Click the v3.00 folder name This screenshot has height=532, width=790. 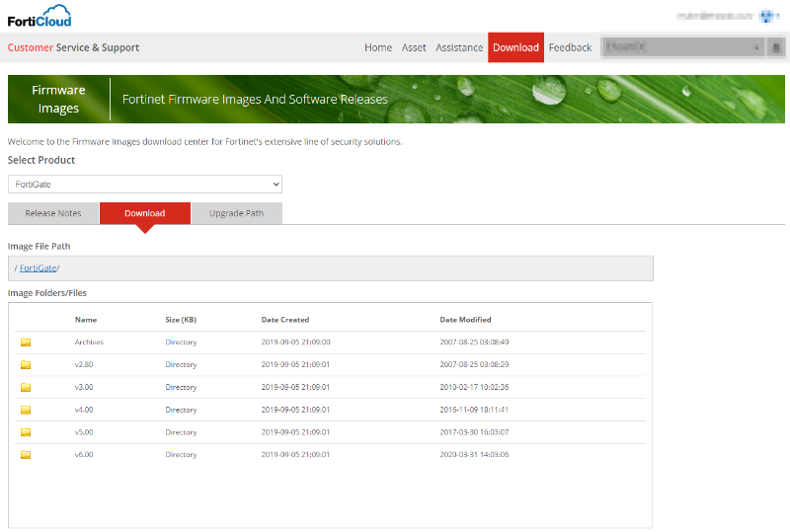tap(84, 387)
